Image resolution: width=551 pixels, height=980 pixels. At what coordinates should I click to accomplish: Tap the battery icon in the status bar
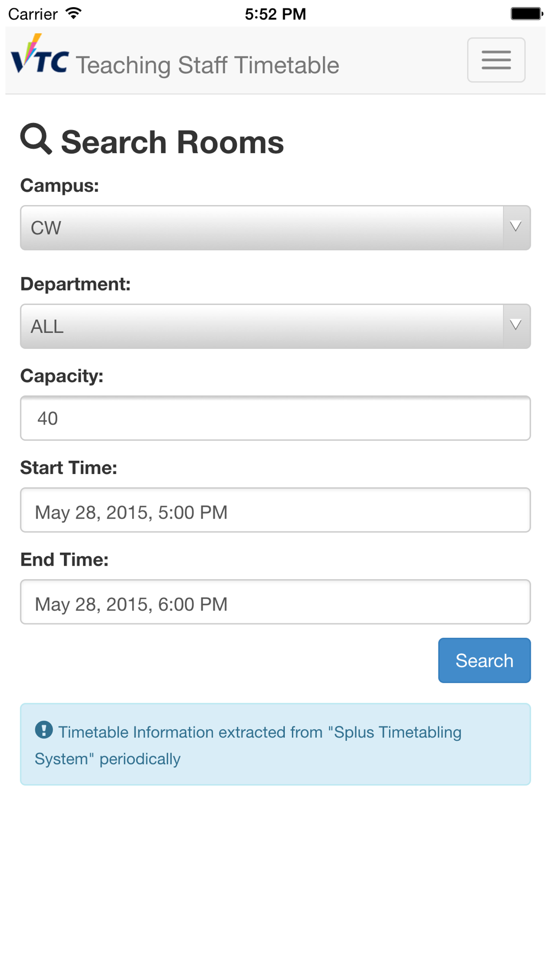click(x=526, y=13)
